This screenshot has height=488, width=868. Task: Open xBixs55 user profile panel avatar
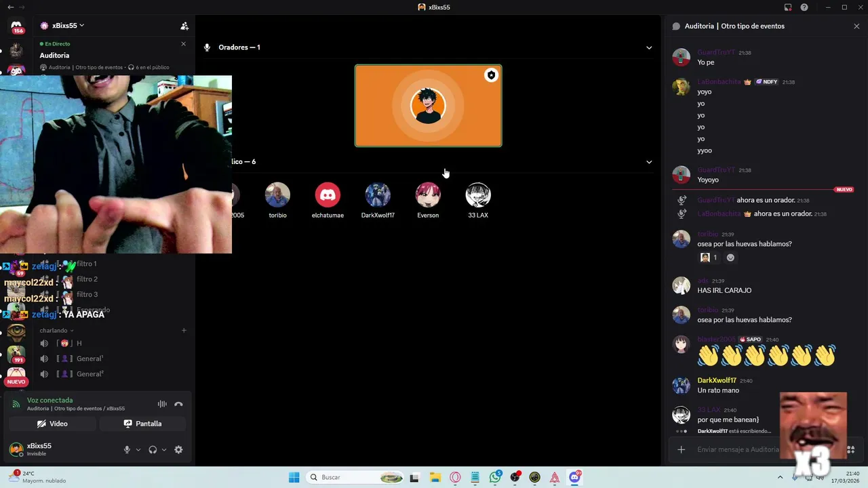[x=16, y=449]
